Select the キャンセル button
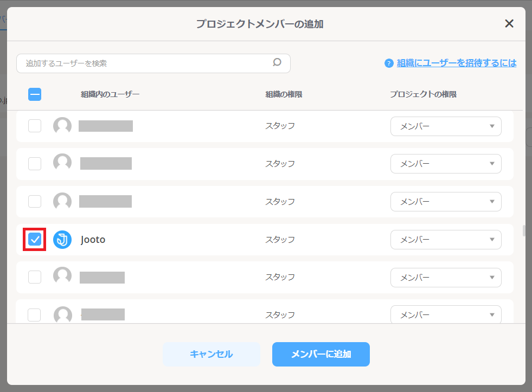532x392 pixels. (211, 354)
